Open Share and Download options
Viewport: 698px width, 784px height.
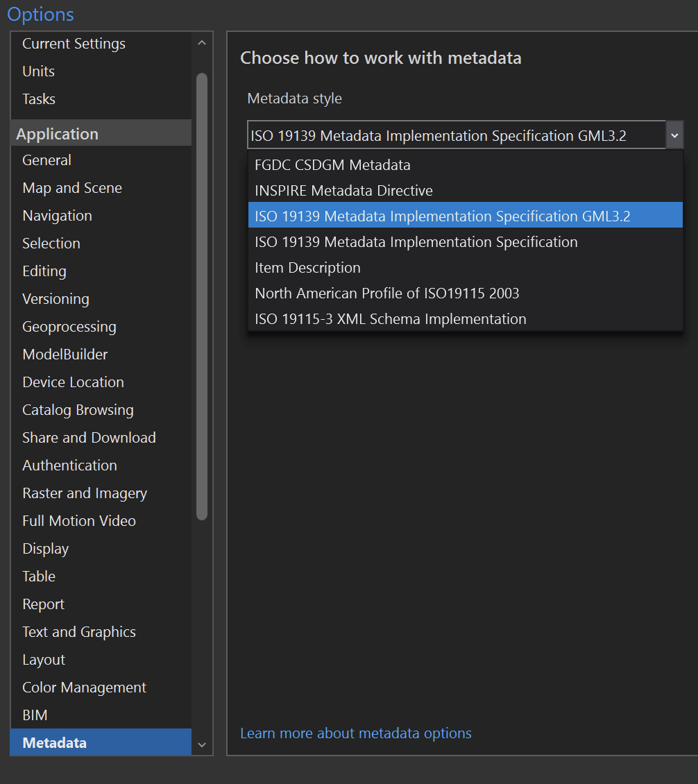[89, 438]
